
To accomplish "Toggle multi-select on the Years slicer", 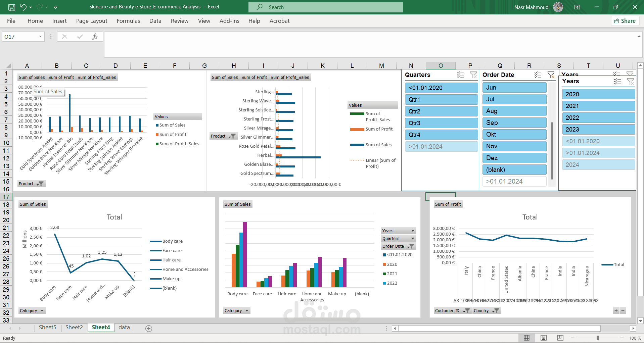I will pyautogui.click(x=617, y=81).
